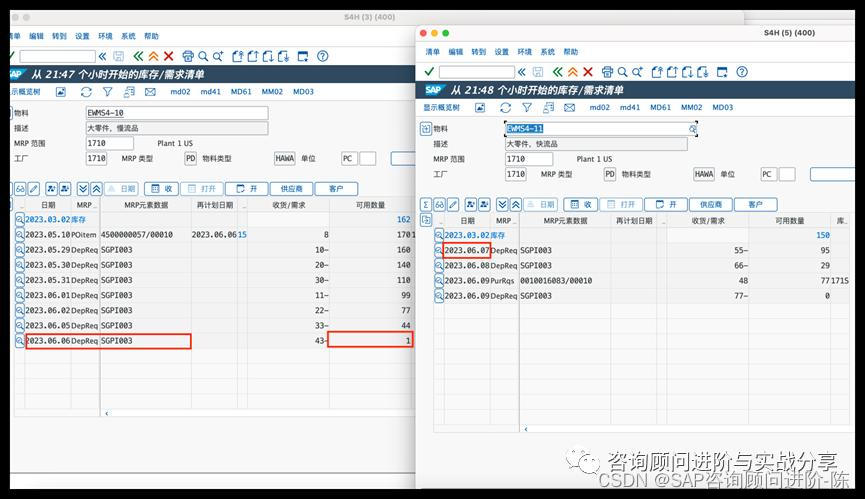
Task: Click the Print icon in S4H (5) window
Action: point(607,72)
